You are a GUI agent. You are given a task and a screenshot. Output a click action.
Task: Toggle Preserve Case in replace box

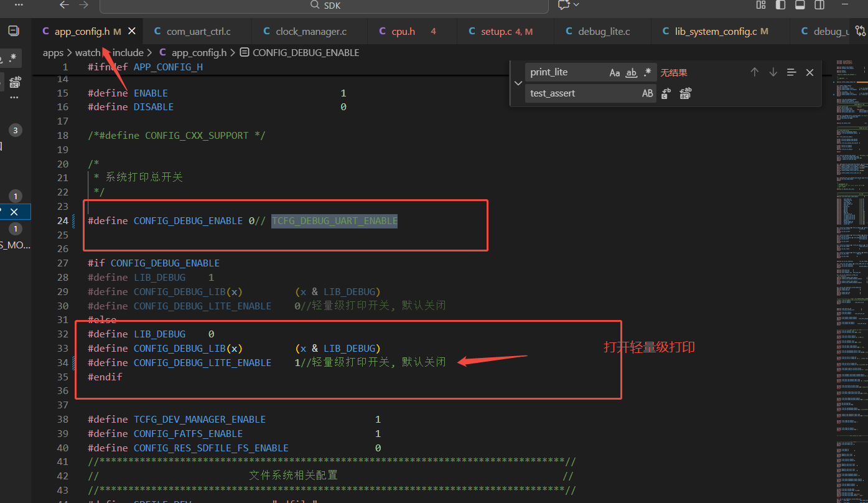tap(647, 93)
